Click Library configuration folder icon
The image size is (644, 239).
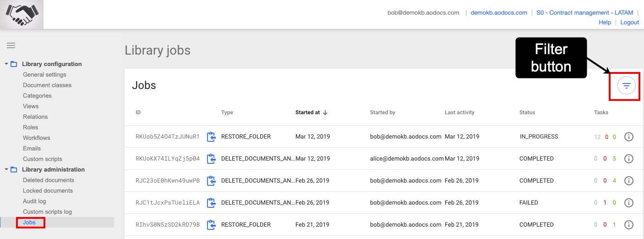pos(14,64)
